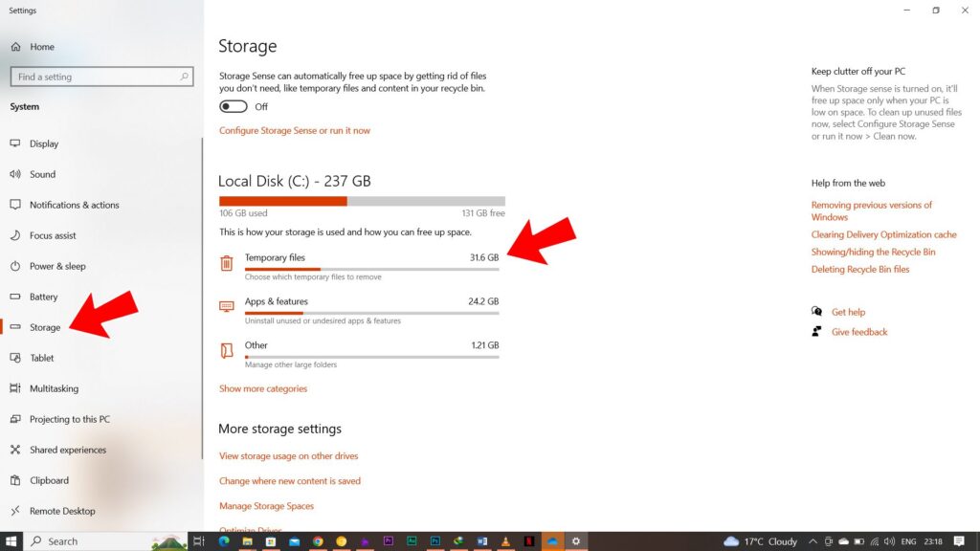Click the Power & sleep icon
Image resolution: width=980 pixels, height=551 pixels.
pos(15,266)
